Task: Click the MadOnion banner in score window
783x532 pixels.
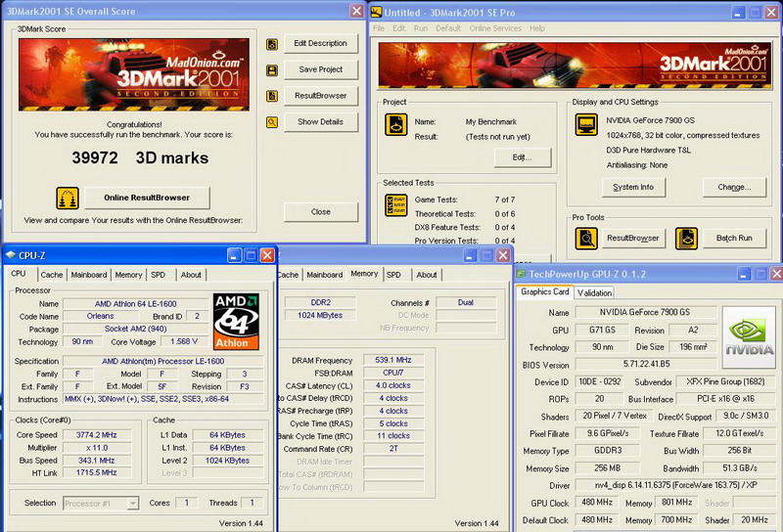Action: click(x=134, y=75)
